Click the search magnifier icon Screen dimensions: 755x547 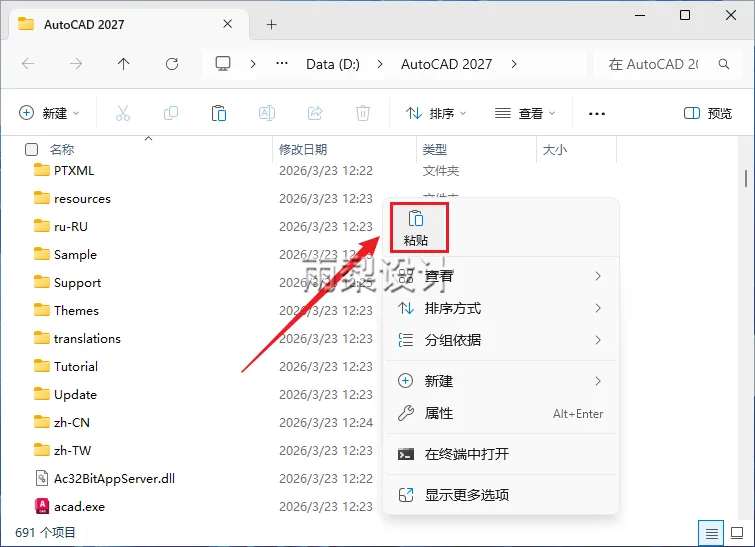(x=723, y=64)
